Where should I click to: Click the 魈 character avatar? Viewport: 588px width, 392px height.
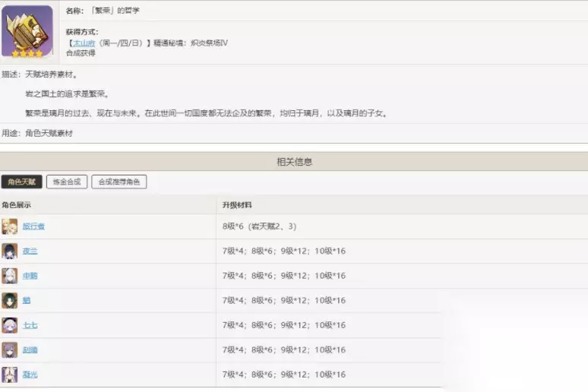pos(9,301)
